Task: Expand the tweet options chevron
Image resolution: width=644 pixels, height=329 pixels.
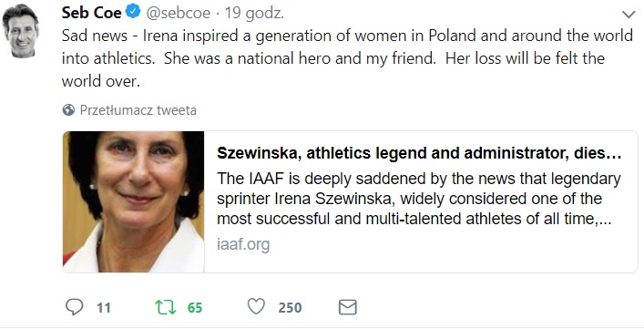Action: (x=629, y=15)
